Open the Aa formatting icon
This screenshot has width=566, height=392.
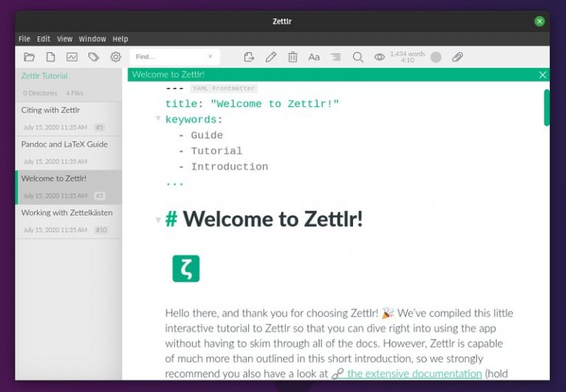(314, 57)
